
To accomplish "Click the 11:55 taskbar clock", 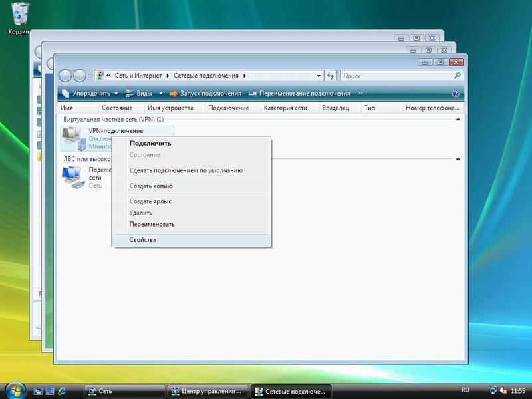I will coord(518,391).
